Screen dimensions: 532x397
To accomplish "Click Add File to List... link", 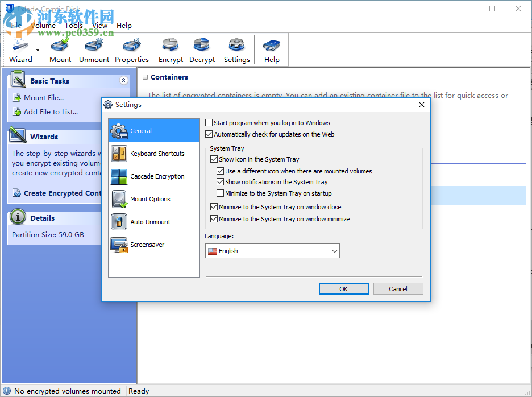I will tap(51, 111).
